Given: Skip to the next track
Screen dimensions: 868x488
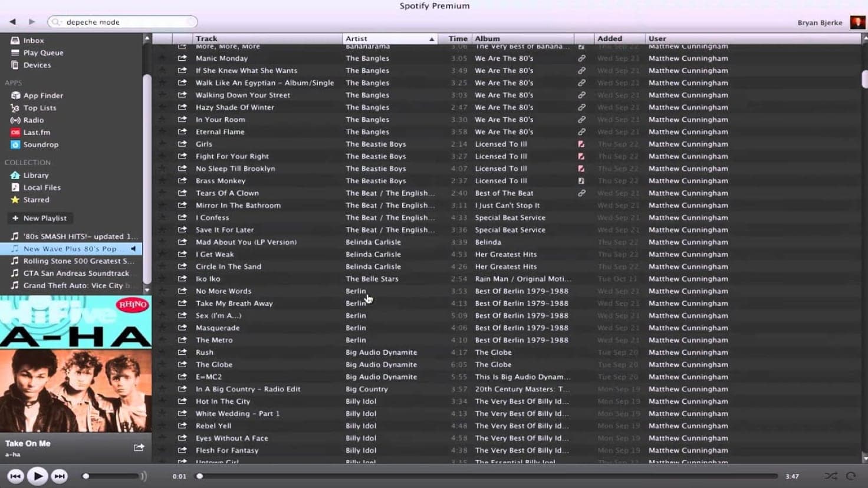Looking at the screenshot, I should (x=60, y=476).
